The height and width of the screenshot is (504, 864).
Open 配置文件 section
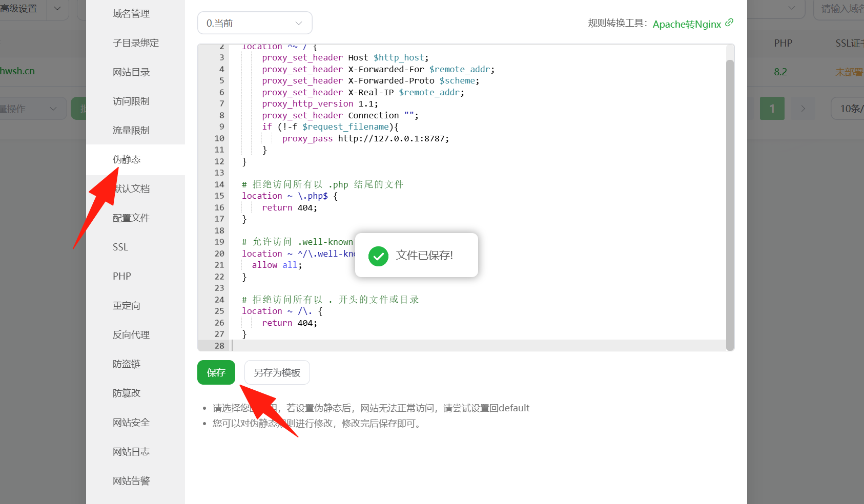[131, 218]
